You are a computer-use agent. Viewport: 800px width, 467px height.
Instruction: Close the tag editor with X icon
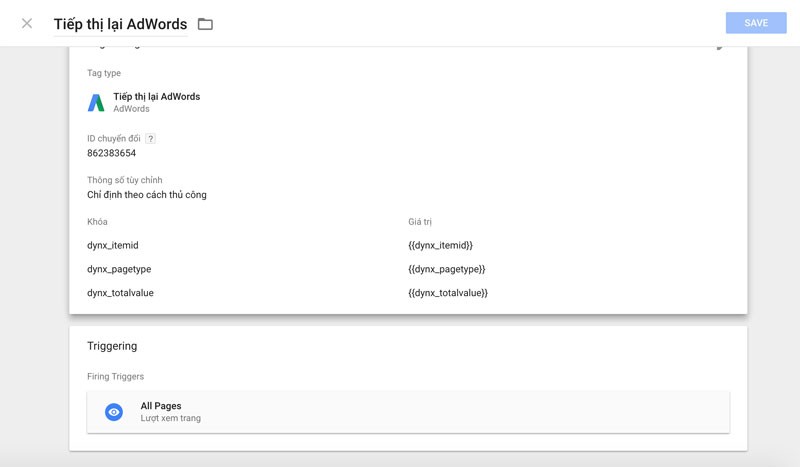pos(27,23)
